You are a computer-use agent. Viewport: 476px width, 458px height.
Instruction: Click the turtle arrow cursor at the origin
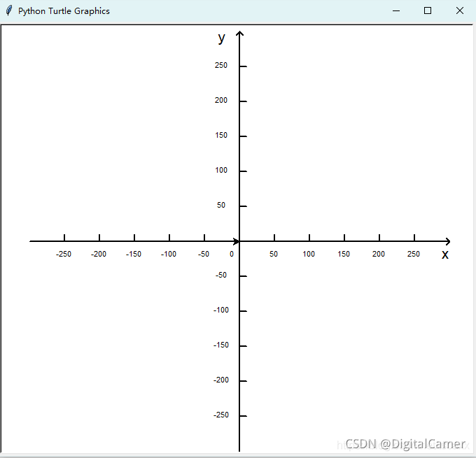tap(236, 241)
